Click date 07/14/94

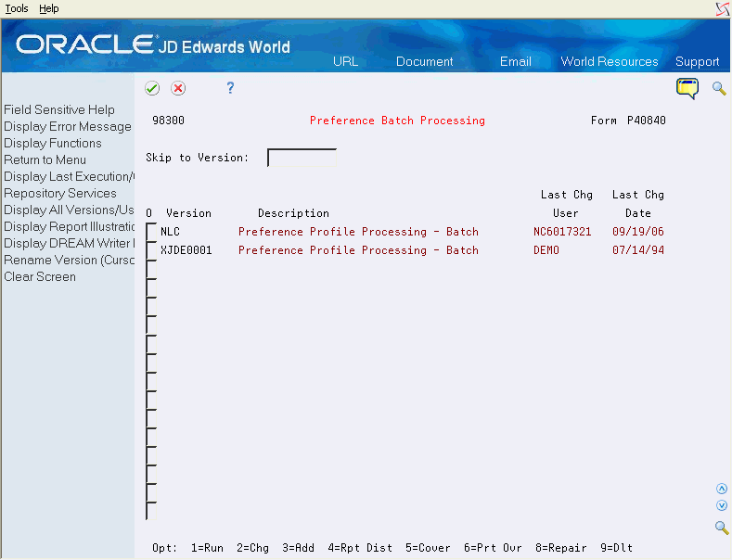pyautogui.click(x=638, y=250)
